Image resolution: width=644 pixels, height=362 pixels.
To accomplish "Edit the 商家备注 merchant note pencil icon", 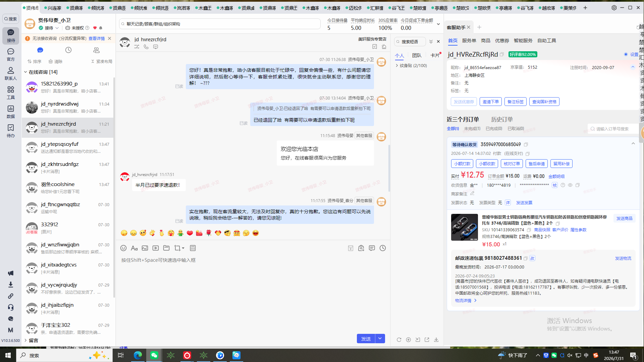I will coord(472,193).
